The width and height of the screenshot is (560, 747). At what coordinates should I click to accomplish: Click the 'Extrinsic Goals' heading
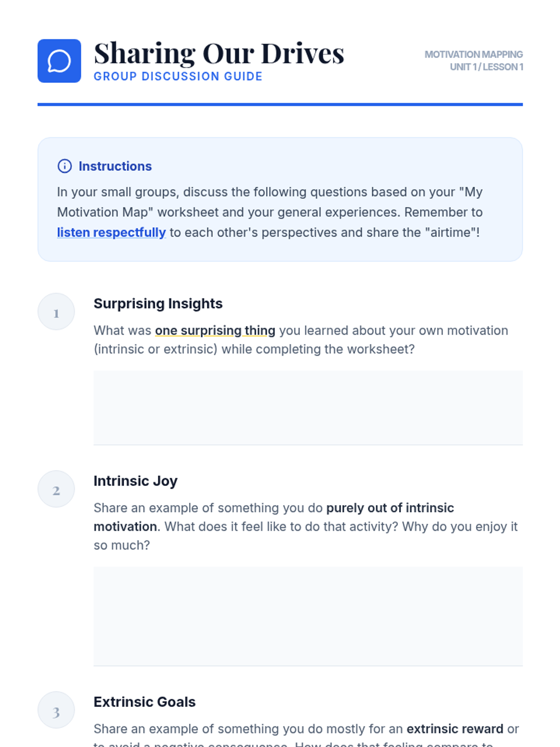[x=145, y=702]
